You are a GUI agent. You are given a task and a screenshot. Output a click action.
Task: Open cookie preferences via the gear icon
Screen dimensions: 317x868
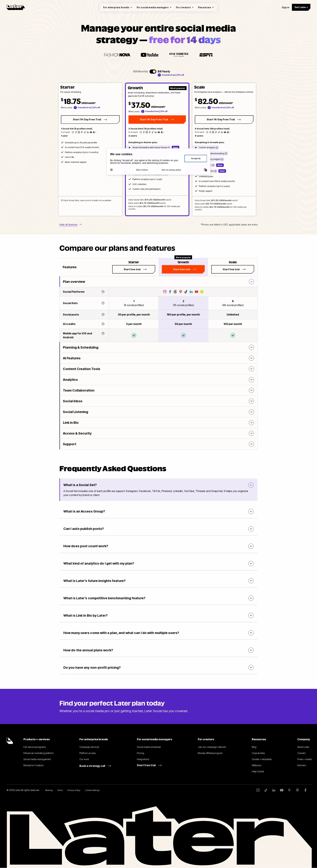(x=111, y=170)
